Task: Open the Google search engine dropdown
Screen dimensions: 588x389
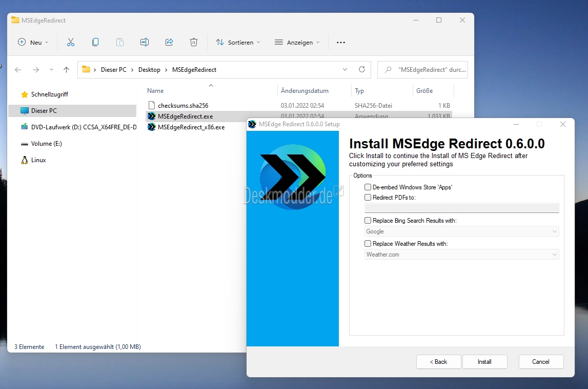Action: 461,231
